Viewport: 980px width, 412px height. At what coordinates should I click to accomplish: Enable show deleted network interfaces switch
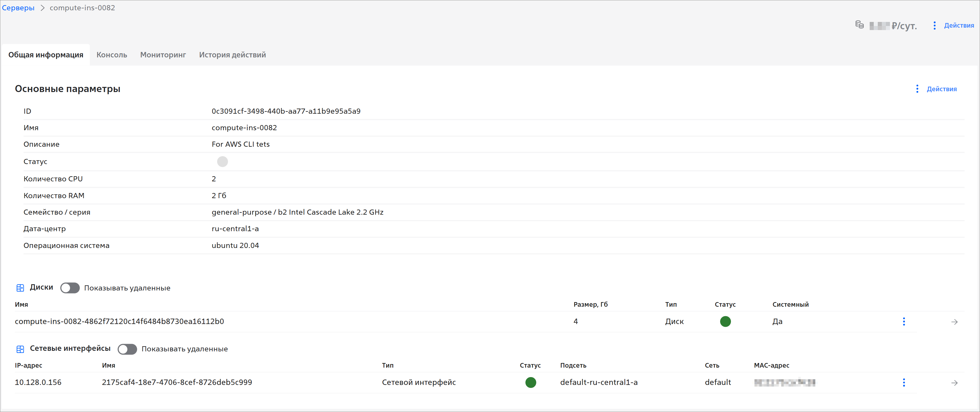point(127,349)
